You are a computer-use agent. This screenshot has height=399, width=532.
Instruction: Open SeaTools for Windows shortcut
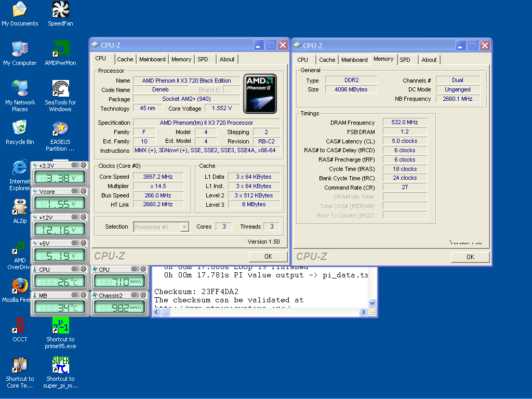pyautogui.click(x=61, y=89)
